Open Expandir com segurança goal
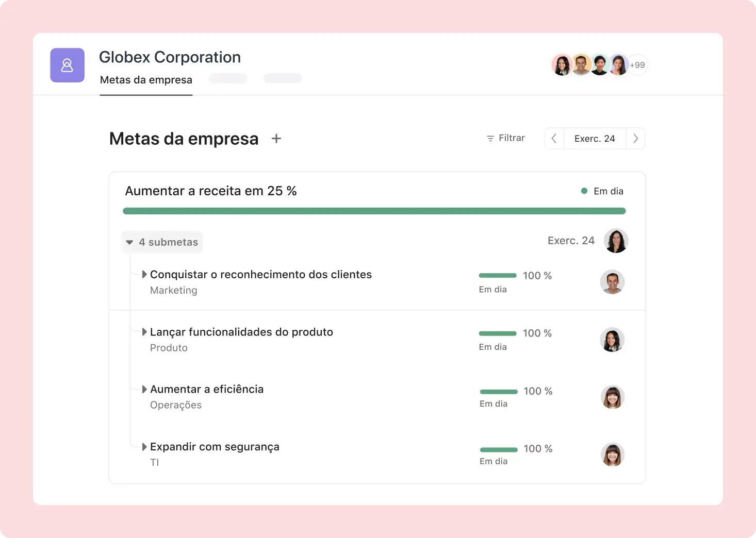 215,447
